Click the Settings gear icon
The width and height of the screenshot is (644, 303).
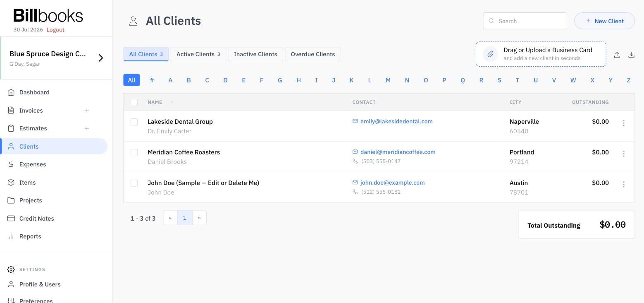coord(11,269)
